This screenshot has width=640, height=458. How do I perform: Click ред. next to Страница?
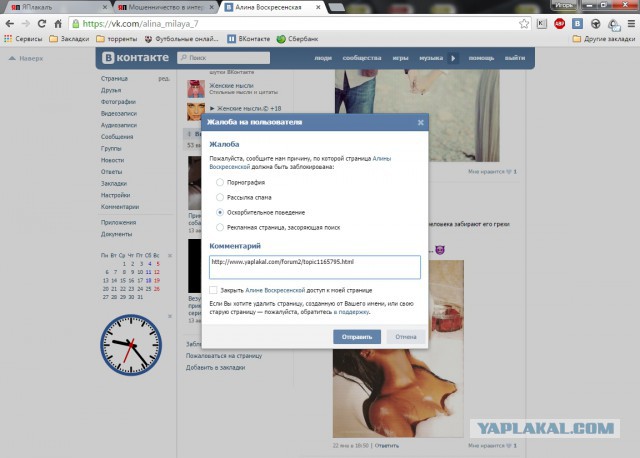pos(164,78)
